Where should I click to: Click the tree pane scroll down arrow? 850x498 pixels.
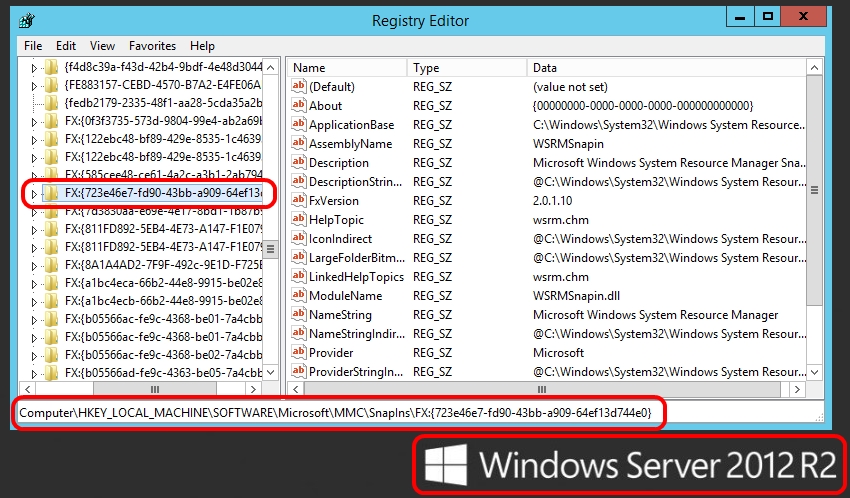pos(271,372)
